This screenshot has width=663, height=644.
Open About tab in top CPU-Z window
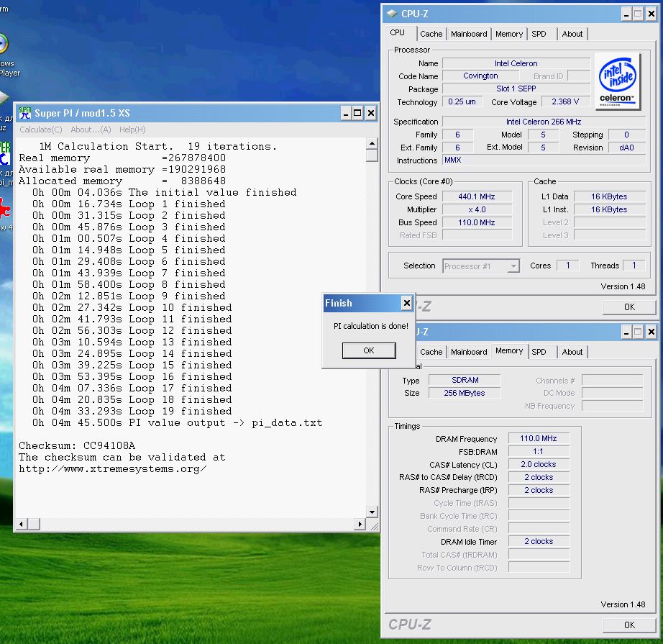click(572, 34)
